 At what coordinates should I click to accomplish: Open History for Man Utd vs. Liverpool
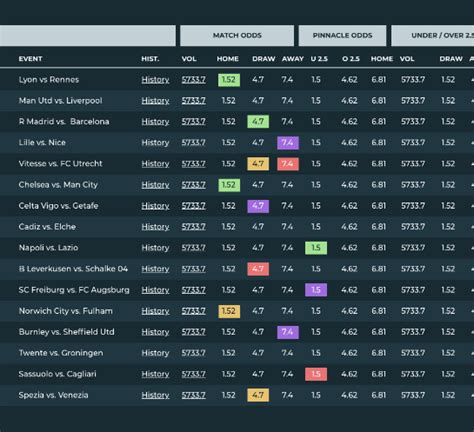tap(155, 101)
